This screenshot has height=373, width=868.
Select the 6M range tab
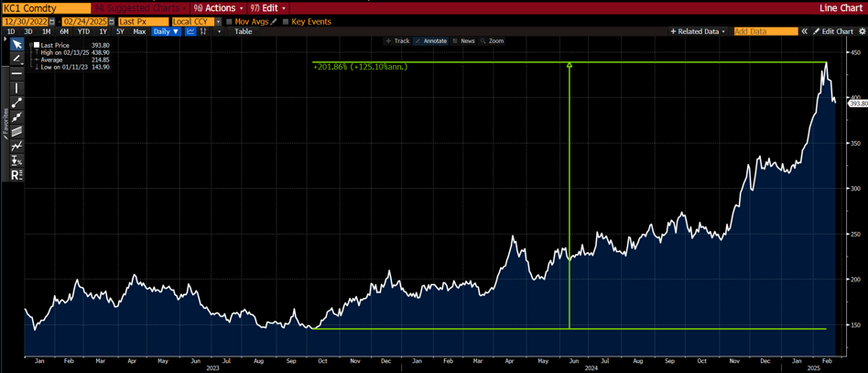64,31
